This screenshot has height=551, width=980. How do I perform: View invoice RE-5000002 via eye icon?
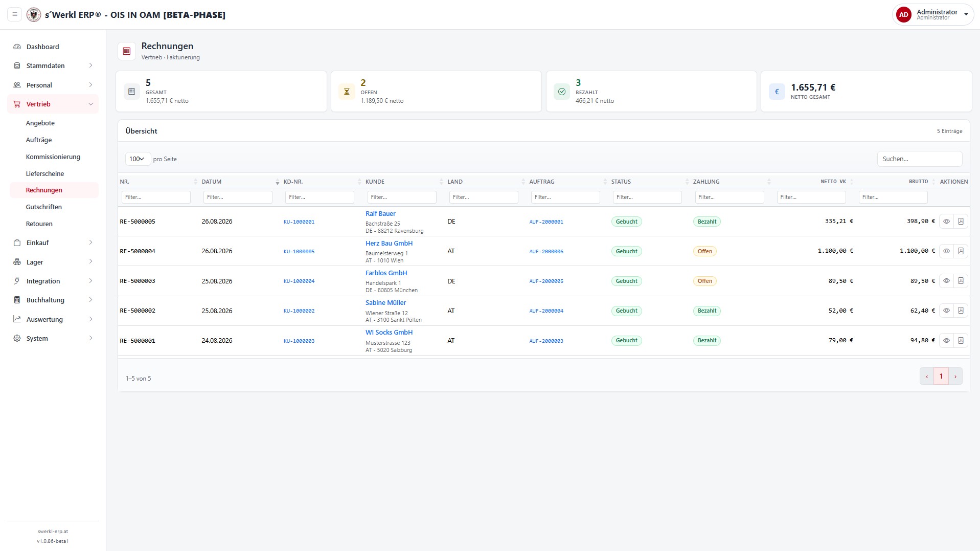[946, 311]
